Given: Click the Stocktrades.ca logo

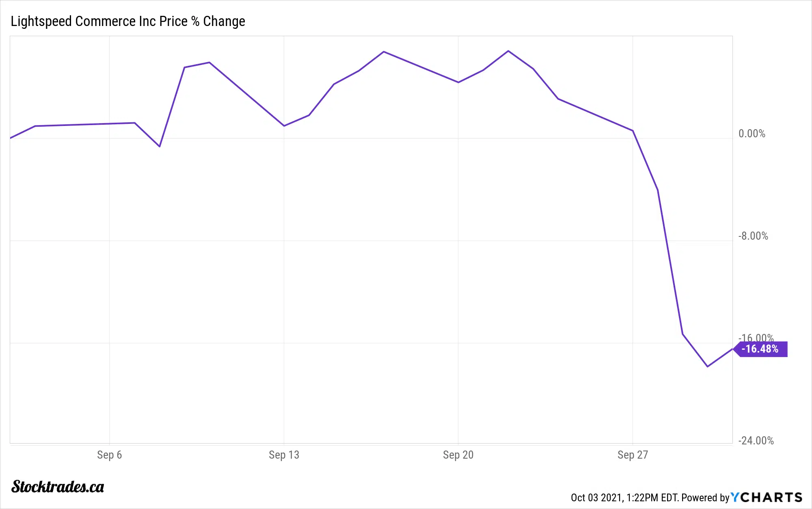Looking at the screenshot, I should click(58, 487).
